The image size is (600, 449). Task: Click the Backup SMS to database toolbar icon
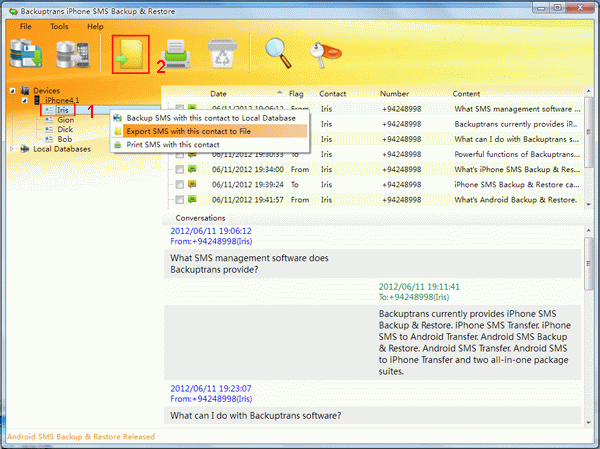tap(26, 54)
